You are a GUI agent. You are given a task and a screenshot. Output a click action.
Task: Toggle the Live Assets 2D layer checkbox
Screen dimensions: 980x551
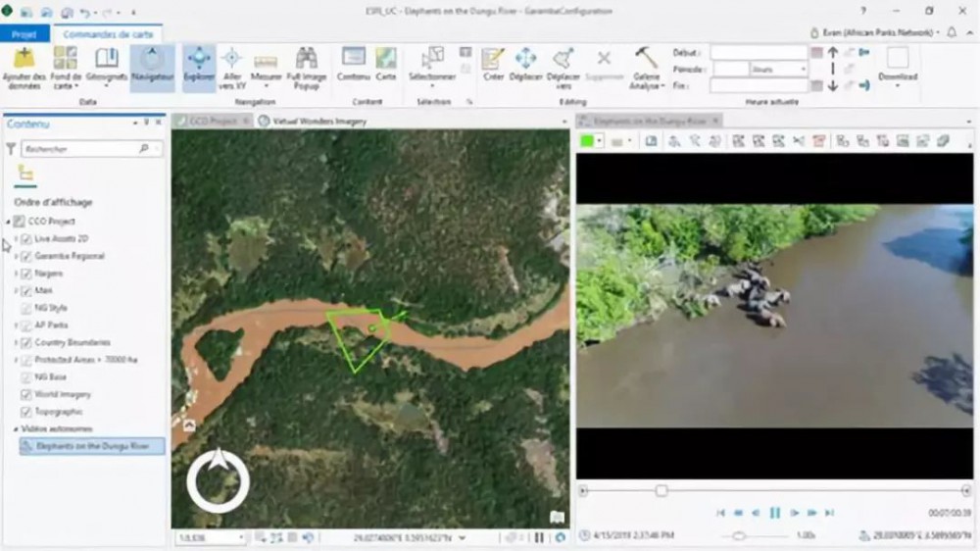point(26,239)
